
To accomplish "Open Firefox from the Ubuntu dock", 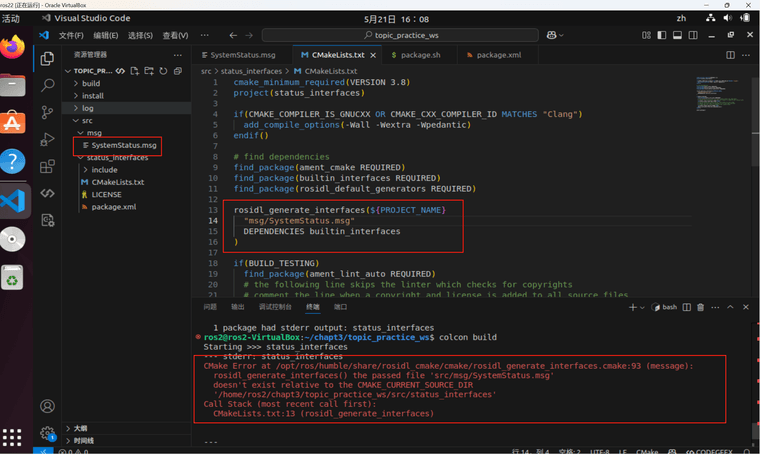I will point(13,47).
